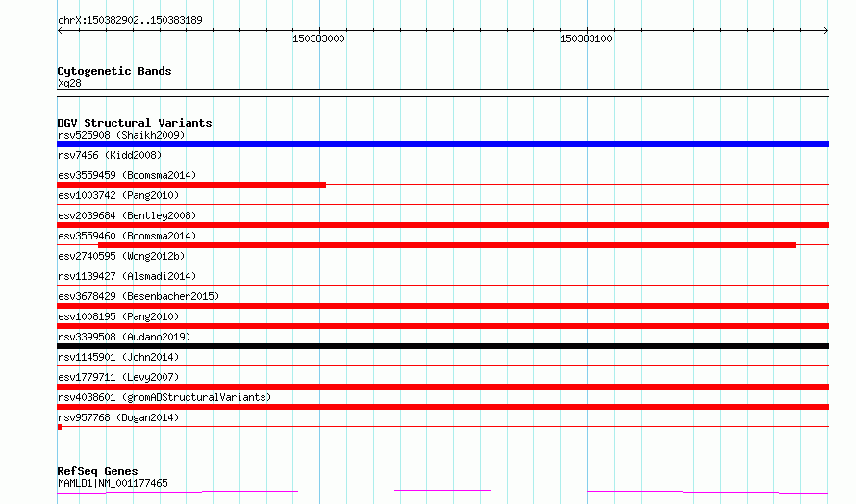Click the blue nsv525908 variant bar
856x504 pixels.
click(x=442, y=144)
